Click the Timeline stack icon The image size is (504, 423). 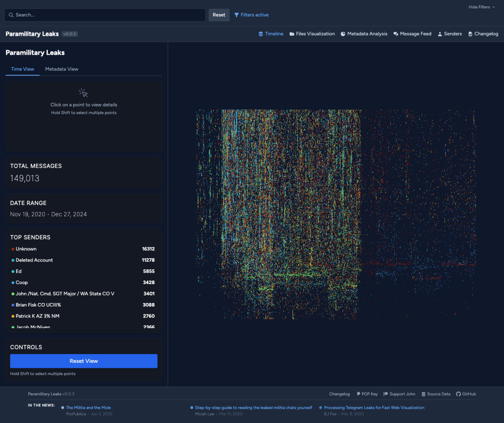[x=261, y=34]
